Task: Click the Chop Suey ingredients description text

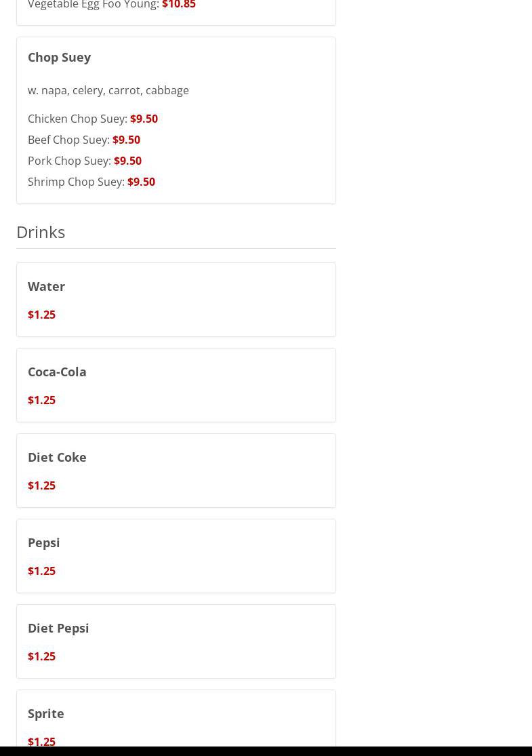Action: pyautogui.click(x=108, y=90)
